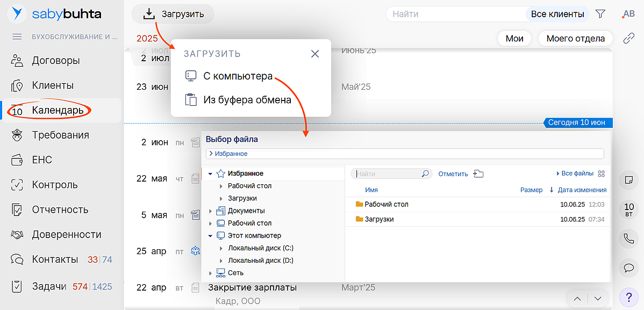Screen dimensions: 644x310
Task: Open the phone calls icon
Action: 628,237
